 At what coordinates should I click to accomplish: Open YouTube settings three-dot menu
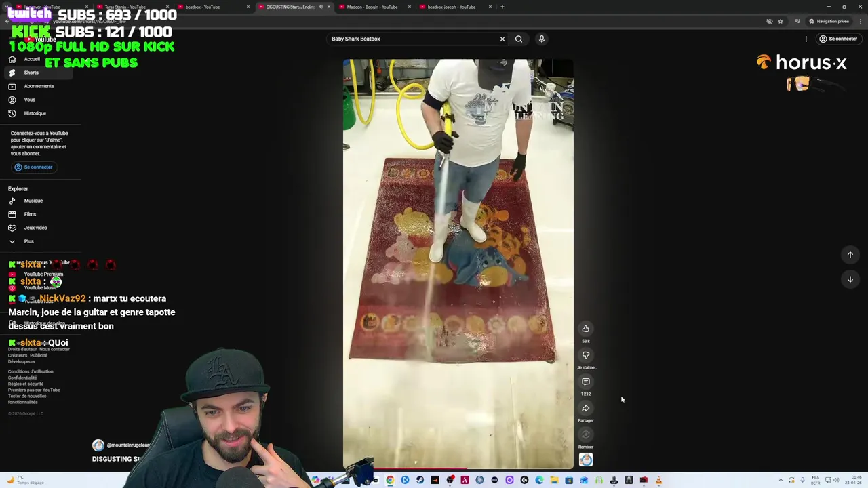(806, 39)
